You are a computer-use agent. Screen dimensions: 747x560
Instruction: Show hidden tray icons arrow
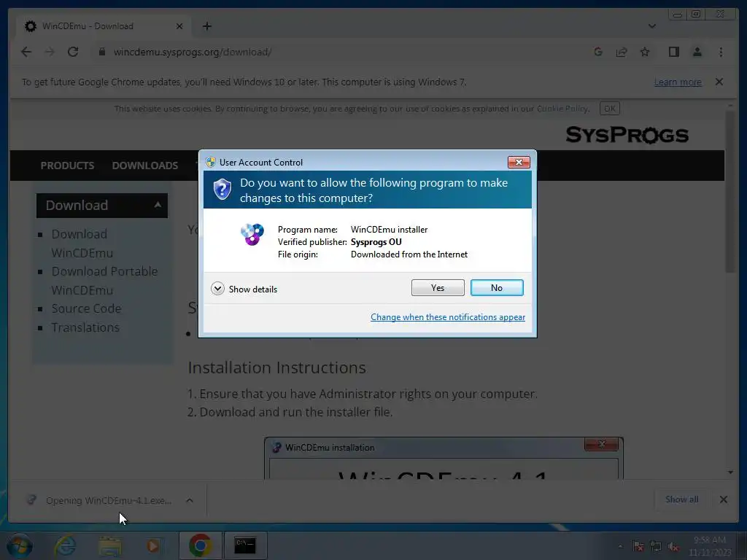620,546
